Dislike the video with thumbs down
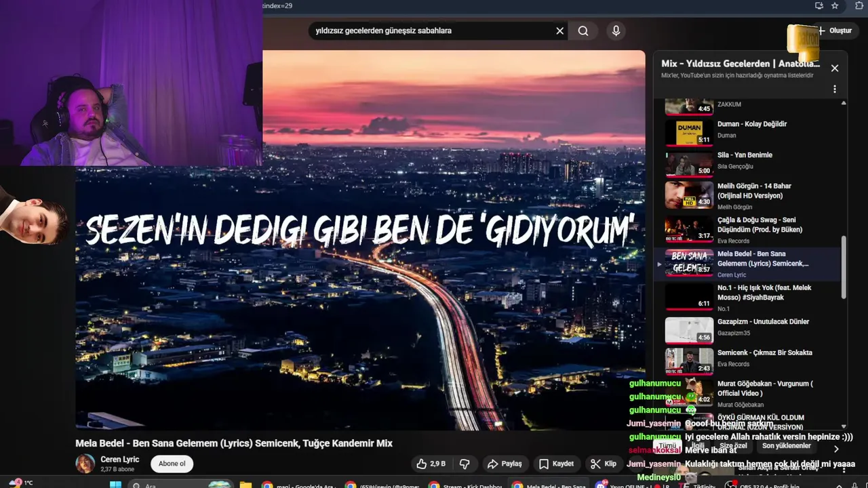Image resolution: width=868 pixels, height=488 pixels. (x=465, y=464)
